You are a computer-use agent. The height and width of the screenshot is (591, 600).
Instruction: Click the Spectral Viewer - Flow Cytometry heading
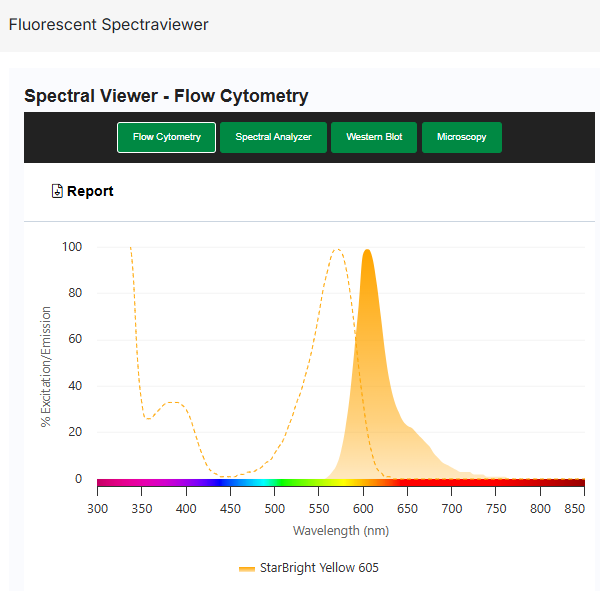tap(166, 96)
